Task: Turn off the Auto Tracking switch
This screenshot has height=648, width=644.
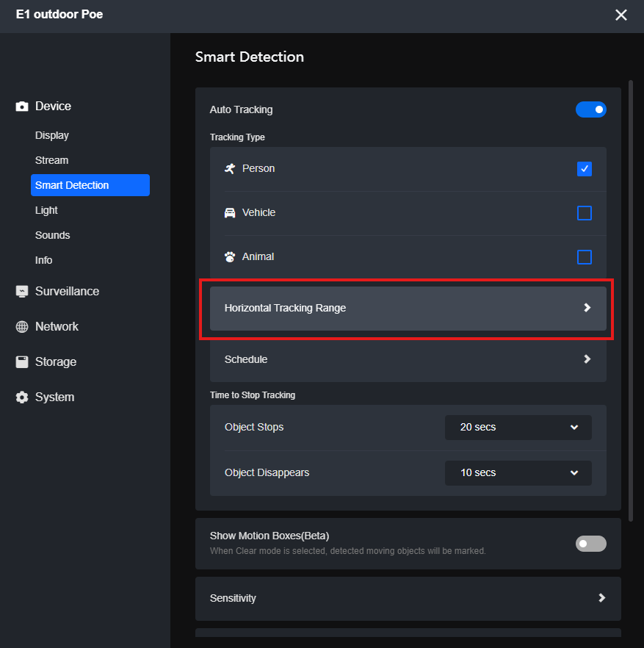Action: pyautogui.click(x=590, y=109)
